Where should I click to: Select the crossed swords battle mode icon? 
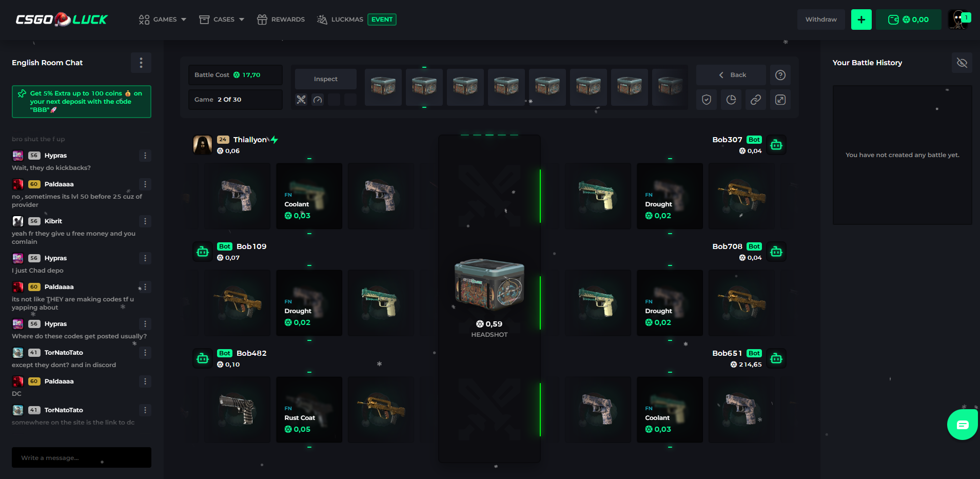(x=301, y=100)
